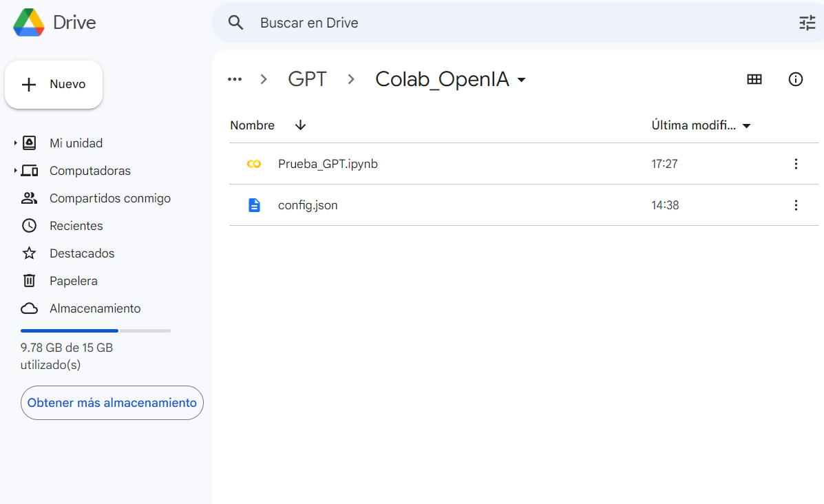824x504 pixels.
Task: Open more options for Prueba_GPT.ipynb
Action: point(796,163)
